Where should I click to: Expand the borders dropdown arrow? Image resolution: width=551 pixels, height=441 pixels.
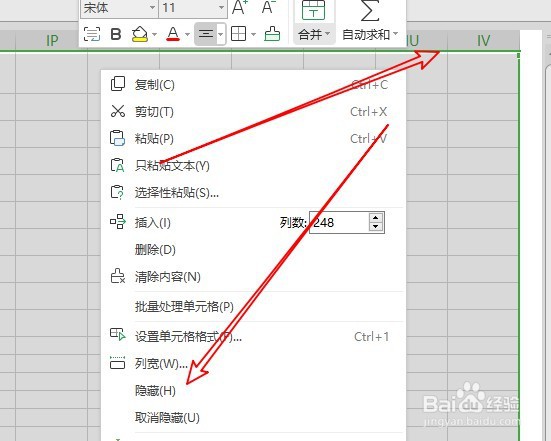pos(253,34)
